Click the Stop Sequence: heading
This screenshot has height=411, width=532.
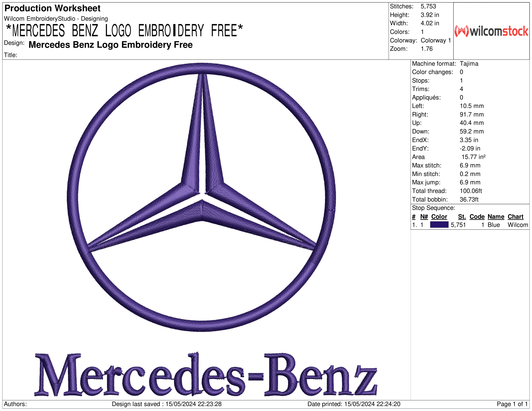[x=433, y=208]
